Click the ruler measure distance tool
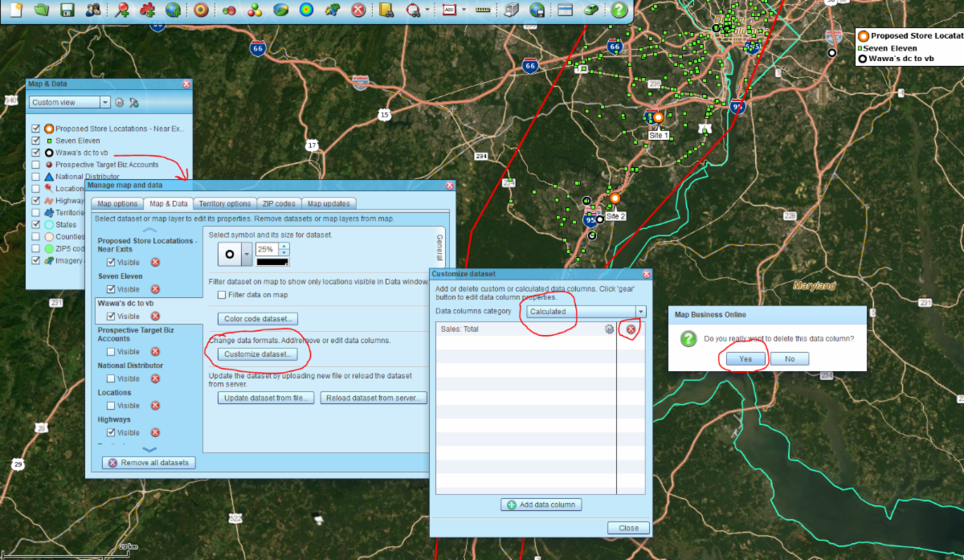This screenshot has width=964, height=560. click(x=482, y=10)
